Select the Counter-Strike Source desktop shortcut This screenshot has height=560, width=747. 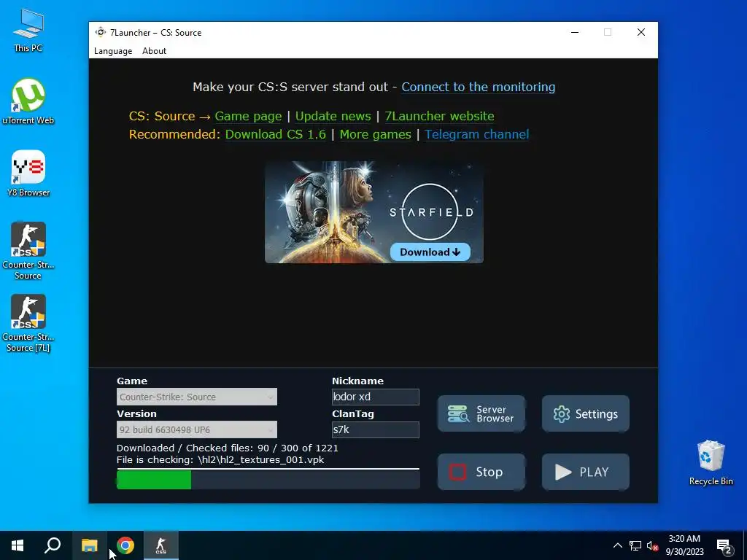pyautogui.click(x=28, y=252)
